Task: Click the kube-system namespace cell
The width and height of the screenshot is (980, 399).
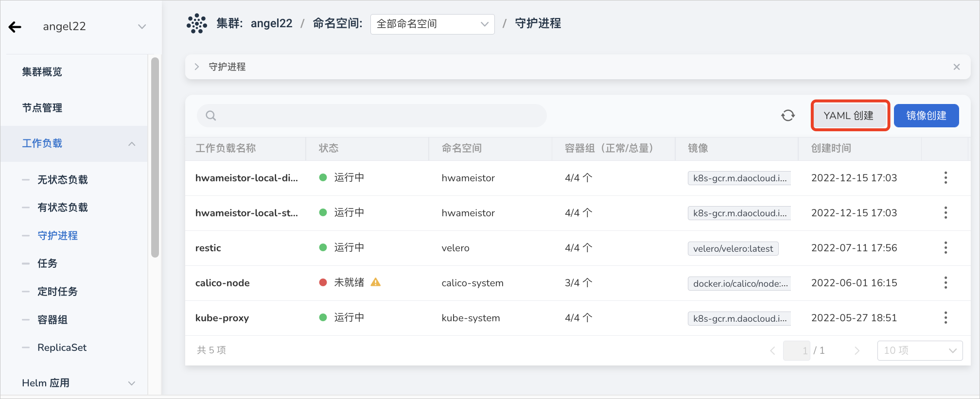Action: 471,318
